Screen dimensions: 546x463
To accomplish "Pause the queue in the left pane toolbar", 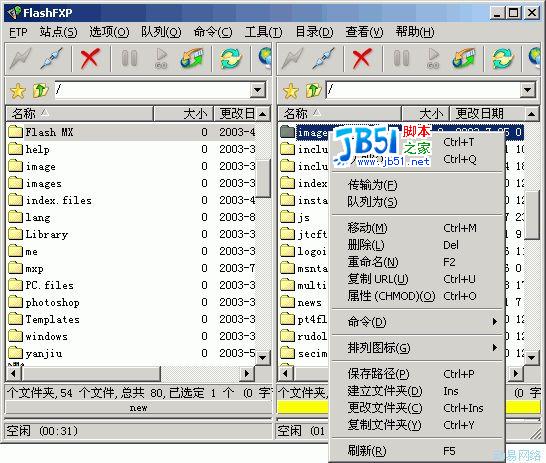I will [x=129, y=58].
